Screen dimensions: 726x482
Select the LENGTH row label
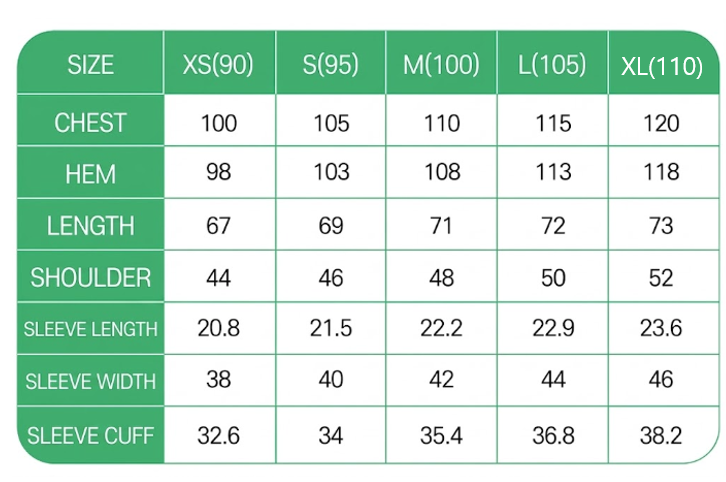pos(91,225)
